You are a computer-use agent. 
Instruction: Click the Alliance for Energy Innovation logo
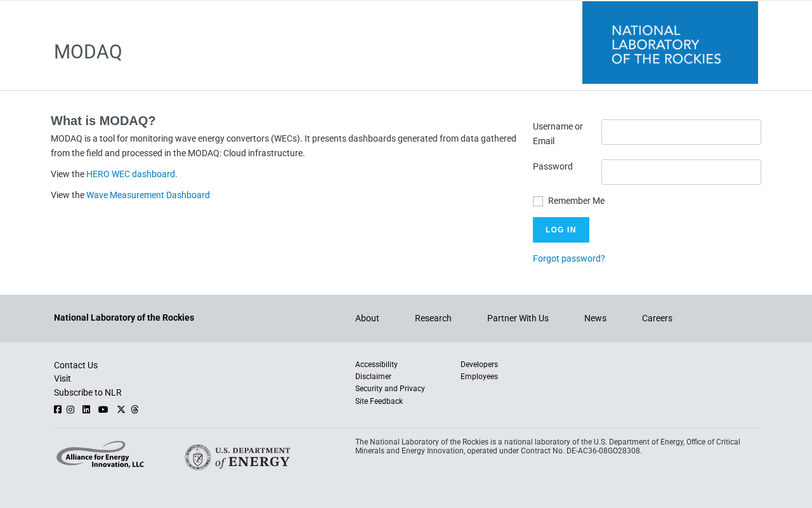click(100, 455)
